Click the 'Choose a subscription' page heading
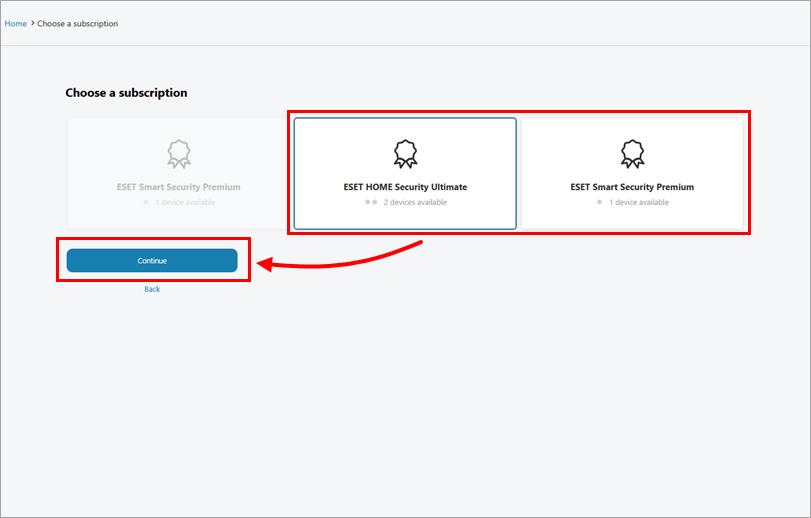 point(126,93)
